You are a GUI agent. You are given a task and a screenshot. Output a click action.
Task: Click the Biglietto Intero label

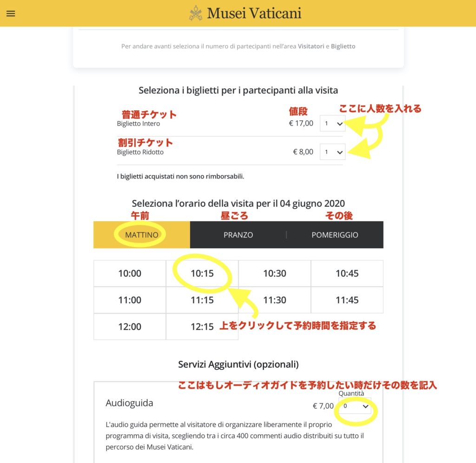tap(139, 124)
